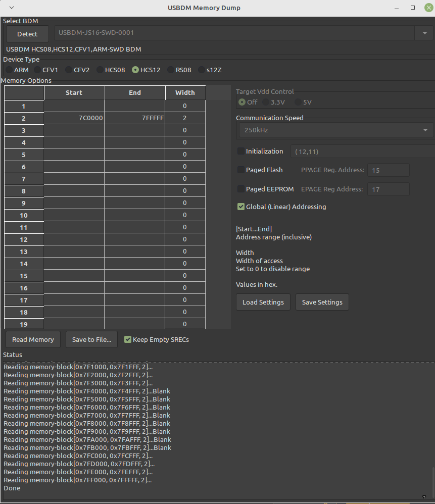Click Save Settings button
Viewport: 435px width, 504px height.
coord(322,302)
